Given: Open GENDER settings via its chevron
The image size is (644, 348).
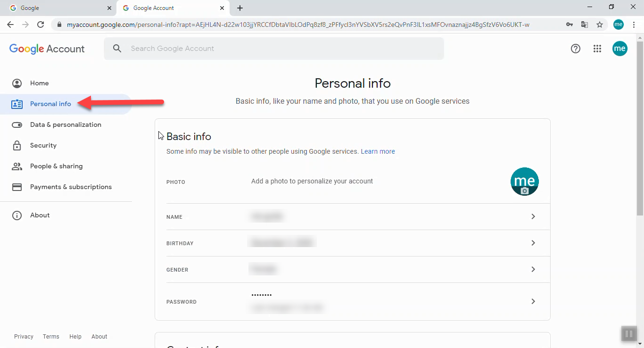Looking at the screenshot, I should pos(533,269).
